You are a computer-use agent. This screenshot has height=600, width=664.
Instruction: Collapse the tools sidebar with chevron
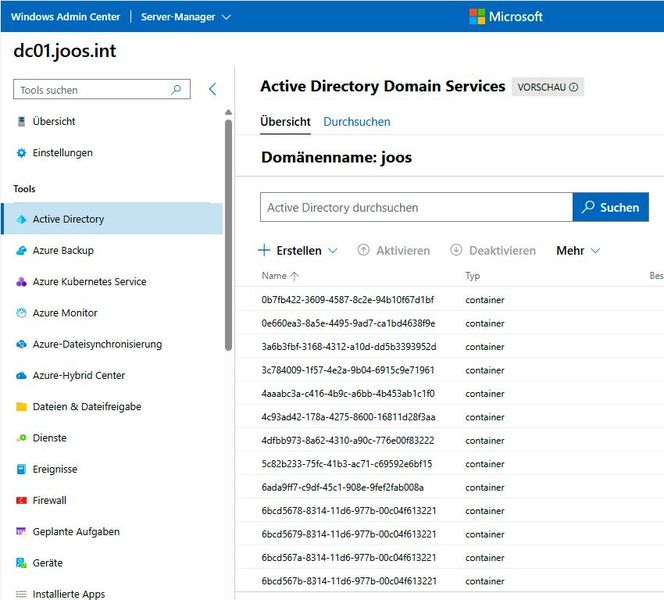coord(212,89)
